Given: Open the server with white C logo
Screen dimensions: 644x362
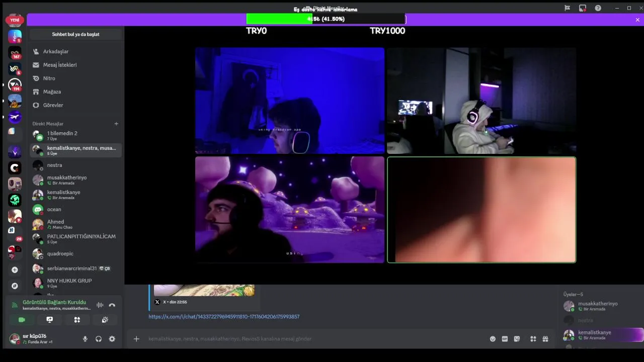Looking at the screenshot, I should tap(15, 168).
